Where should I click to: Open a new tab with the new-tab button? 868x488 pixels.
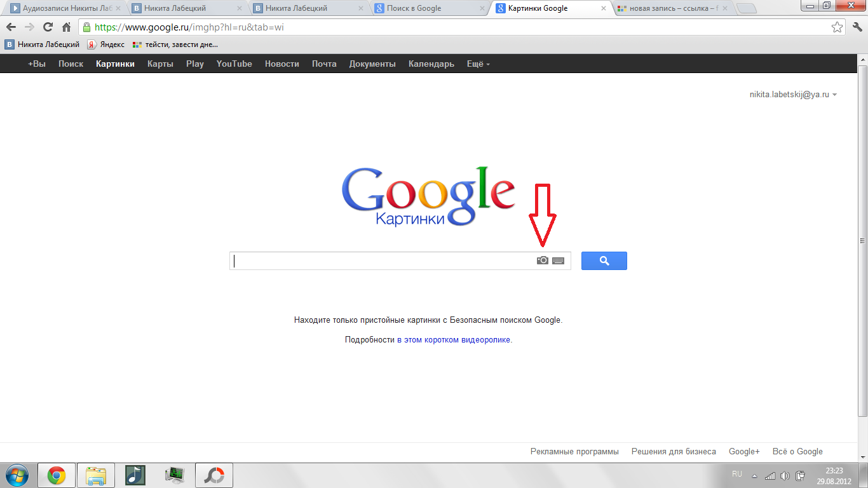tap(747, 8)
